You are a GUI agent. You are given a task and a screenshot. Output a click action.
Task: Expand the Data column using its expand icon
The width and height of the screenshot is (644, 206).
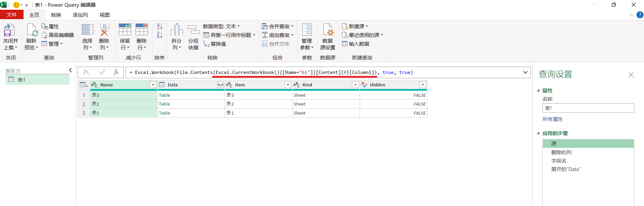220,85
